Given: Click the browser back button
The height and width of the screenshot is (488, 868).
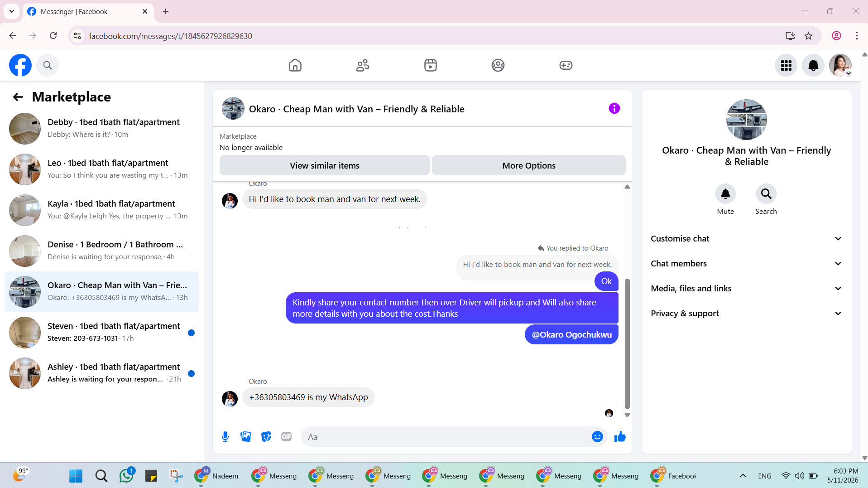Looking at the screenshot, I should (13, 36).
